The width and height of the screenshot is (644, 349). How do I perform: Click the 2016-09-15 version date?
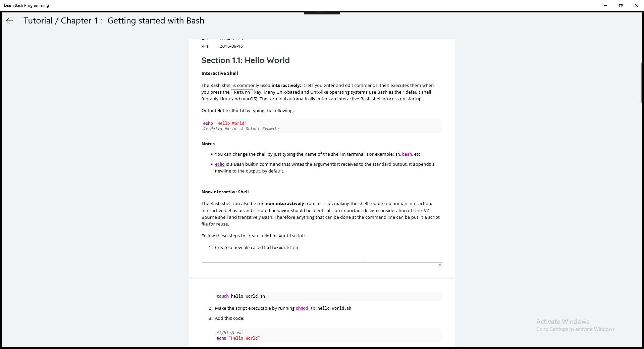coord(231,46)
